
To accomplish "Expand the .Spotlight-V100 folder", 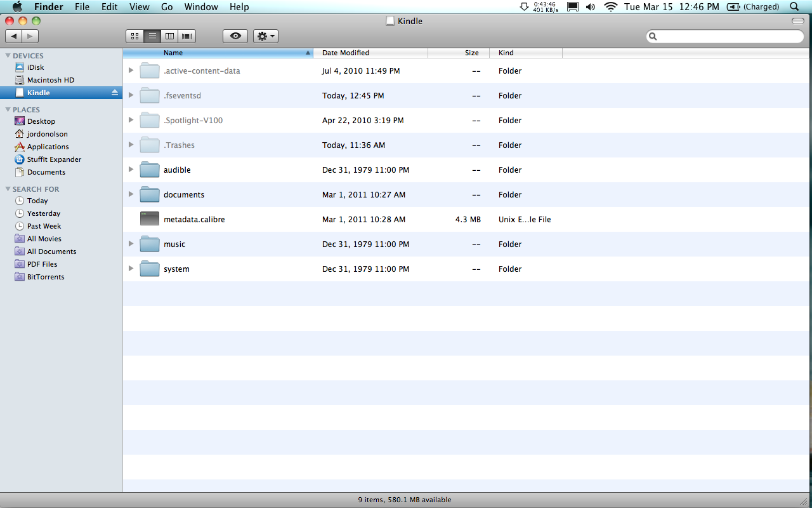I will click(131, 120).
